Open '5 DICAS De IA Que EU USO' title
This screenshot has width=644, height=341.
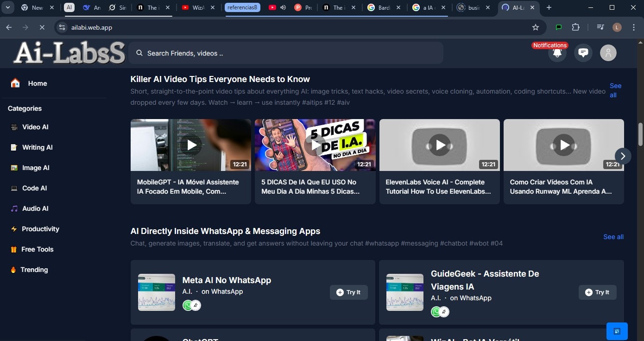tap(310, 187)
